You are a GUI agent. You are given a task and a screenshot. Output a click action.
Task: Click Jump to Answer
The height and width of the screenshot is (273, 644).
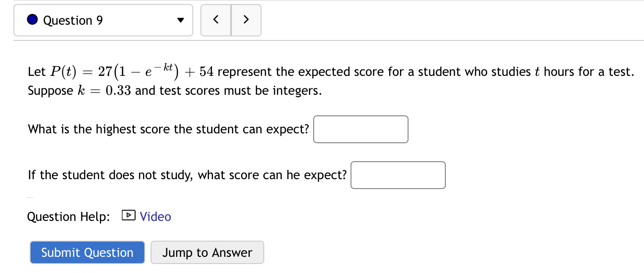pyautogui.click(x=207, y=252)
